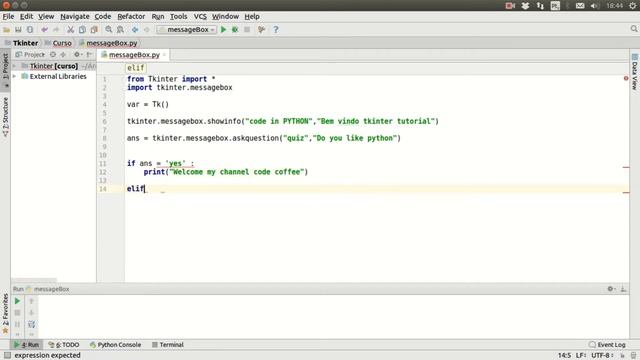Open the Terminal tool window tab
The width and height of the screenshot is (640, 360).
click(168, 345)
